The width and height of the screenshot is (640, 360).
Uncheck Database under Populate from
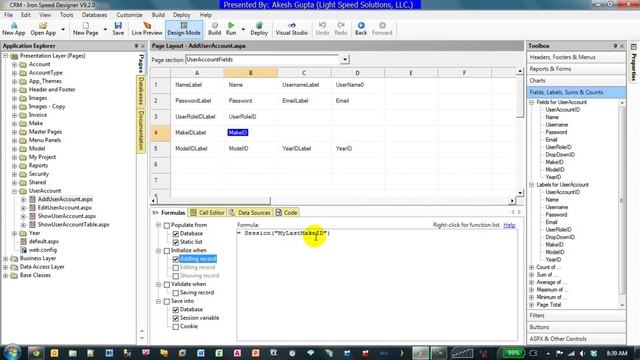176,234
